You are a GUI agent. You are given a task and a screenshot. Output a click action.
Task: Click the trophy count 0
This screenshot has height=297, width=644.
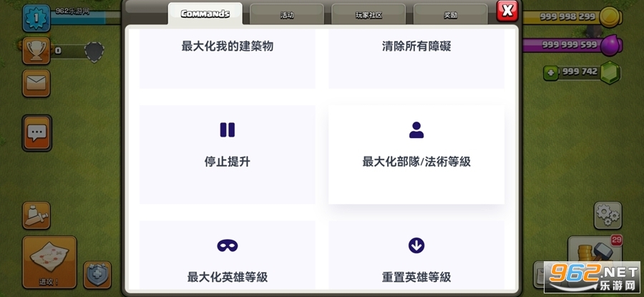pos(59,51)
